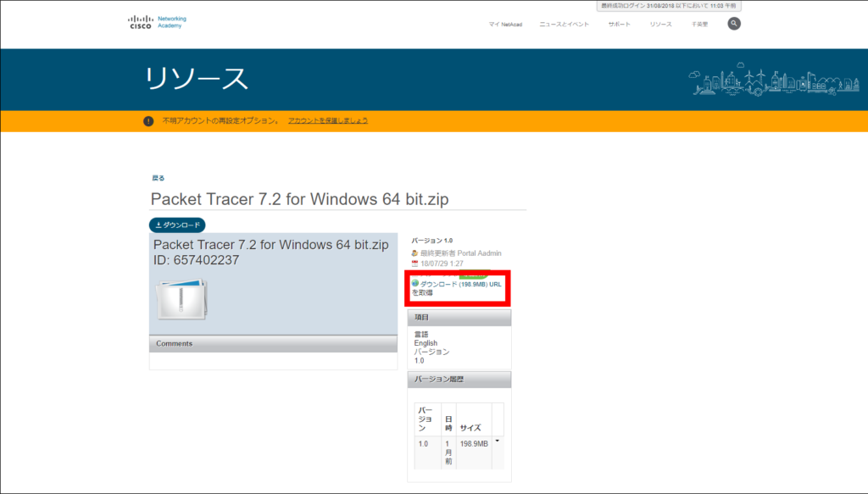
Task: Collapse the バージョン履歴 section header
Action: (459, 380)
